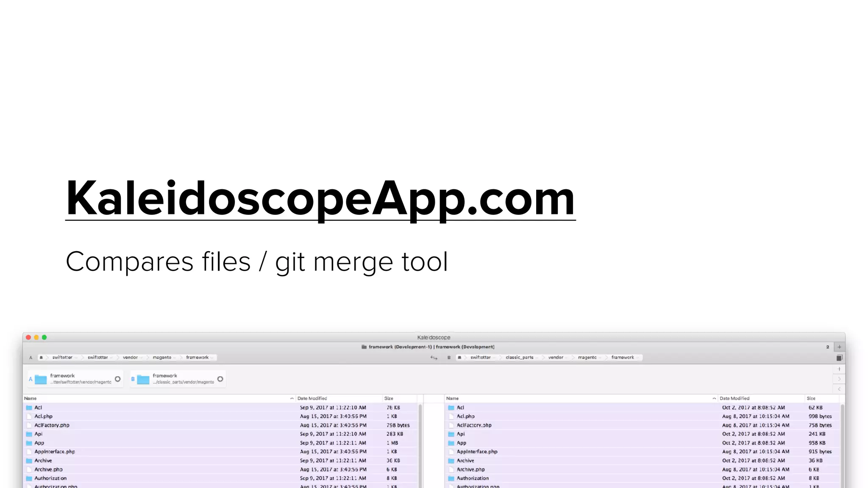Open framework dropdown in path A breadcrumb
The height and width of the screenshot is (488, 868).
tap(200, 358)
